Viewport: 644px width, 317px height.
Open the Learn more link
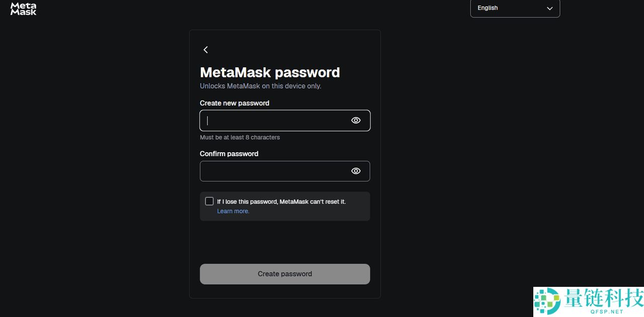(233, 211)
